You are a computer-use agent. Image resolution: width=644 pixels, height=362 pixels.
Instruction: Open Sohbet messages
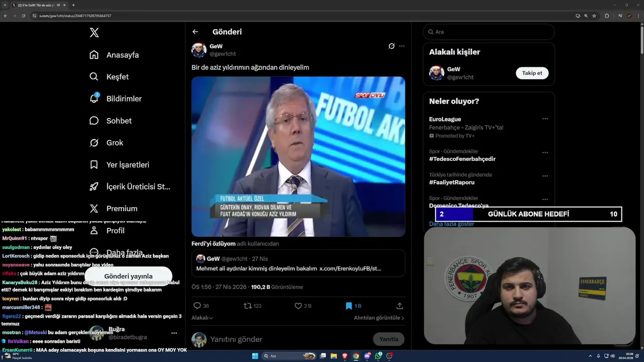tap(111, 121)
